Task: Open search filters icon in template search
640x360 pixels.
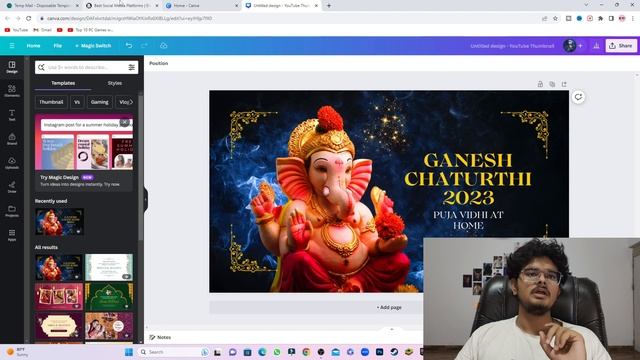Action: (x=131, y=67)
